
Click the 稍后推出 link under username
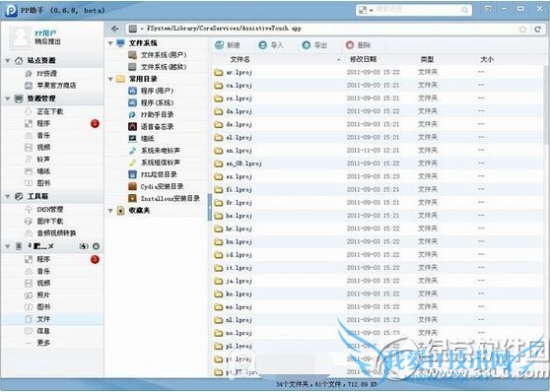pyautogui.click(x=47, y=41)
